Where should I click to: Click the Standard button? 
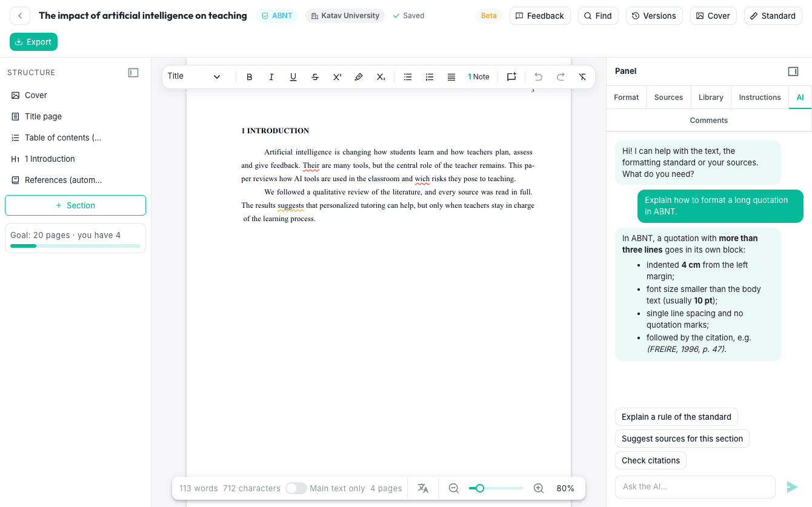tap(773, 16)
